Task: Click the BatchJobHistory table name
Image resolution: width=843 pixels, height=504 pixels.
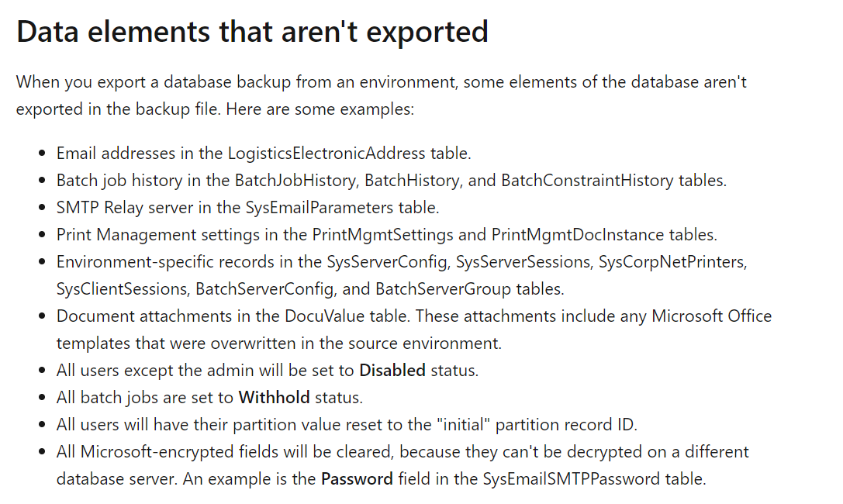Action: click(x=295, y=180)
